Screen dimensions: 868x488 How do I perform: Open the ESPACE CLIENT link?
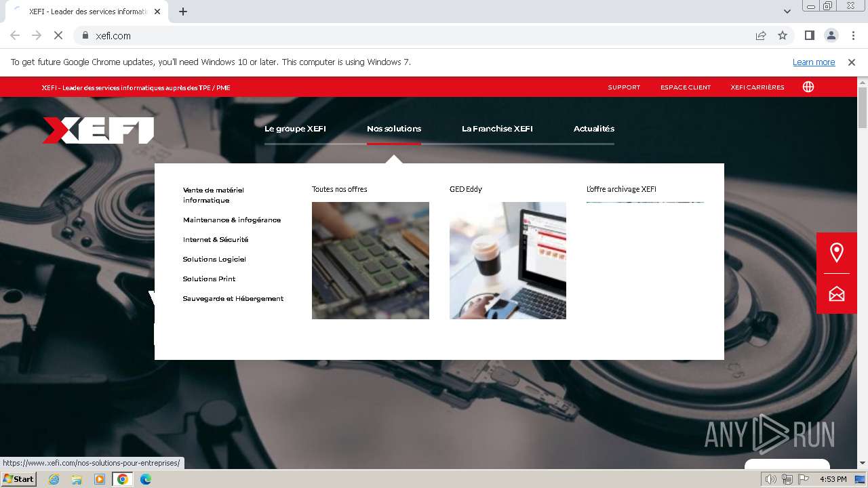[x=686, y=87]
